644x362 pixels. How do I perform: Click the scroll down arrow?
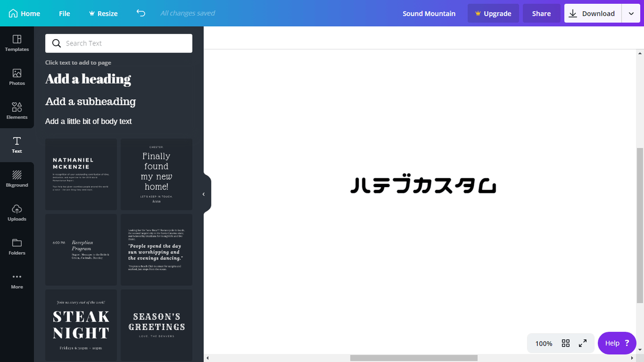click(640, 350)
